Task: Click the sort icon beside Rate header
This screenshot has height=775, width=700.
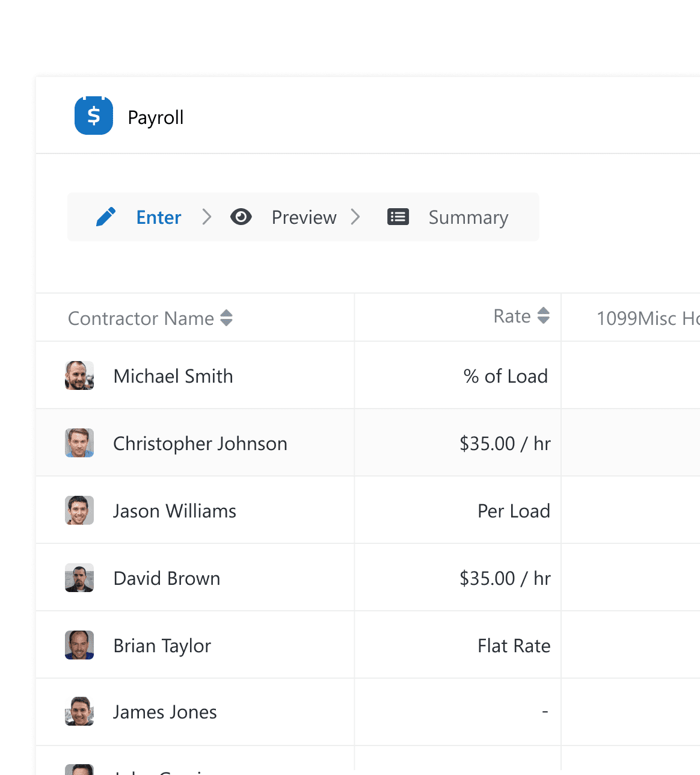Action: pos(543,315)
